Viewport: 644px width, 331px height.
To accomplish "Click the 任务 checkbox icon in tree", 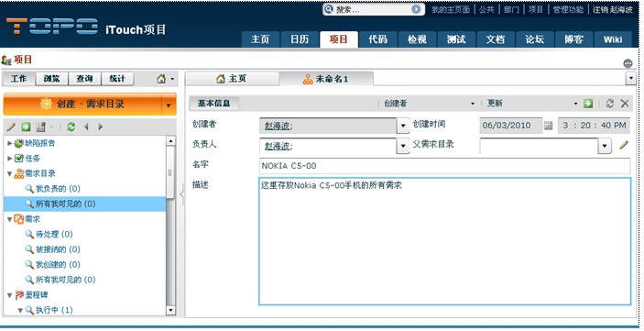I will [19, 159].
